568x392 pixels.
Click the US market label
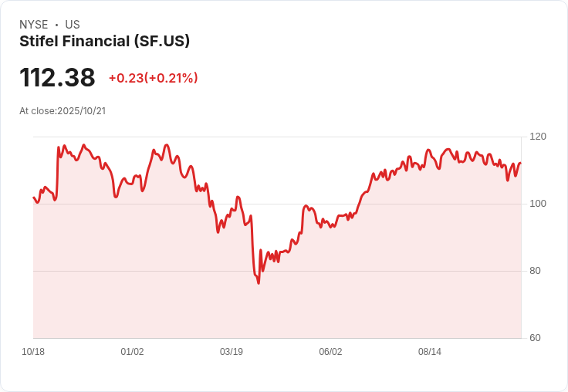[x=73, y=25]
